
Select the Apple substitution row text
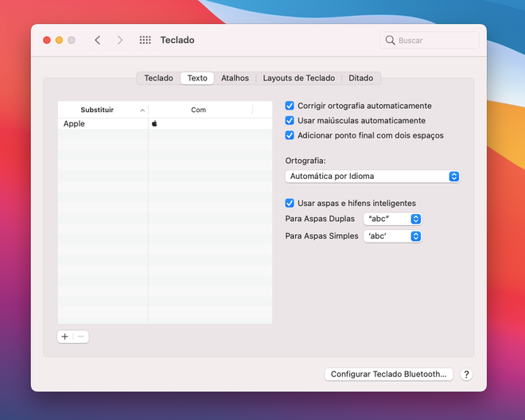74,123
